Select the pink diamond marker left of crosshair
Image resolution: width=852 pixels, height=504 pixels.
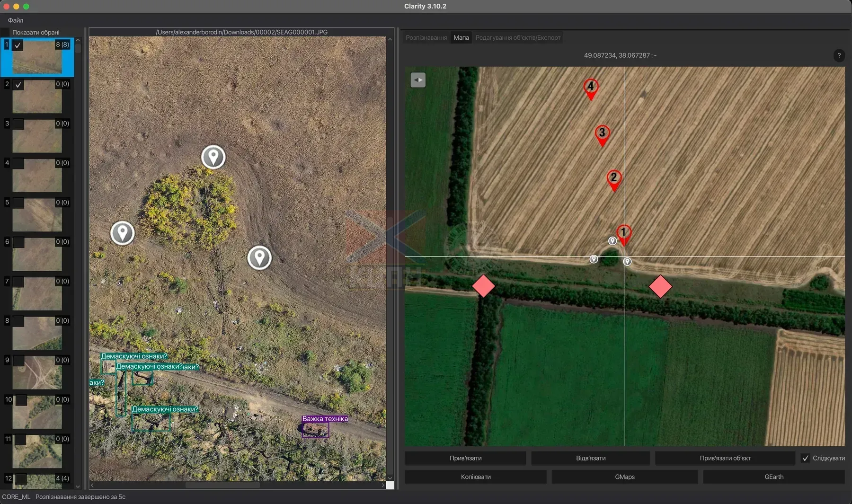coord(483,286)
